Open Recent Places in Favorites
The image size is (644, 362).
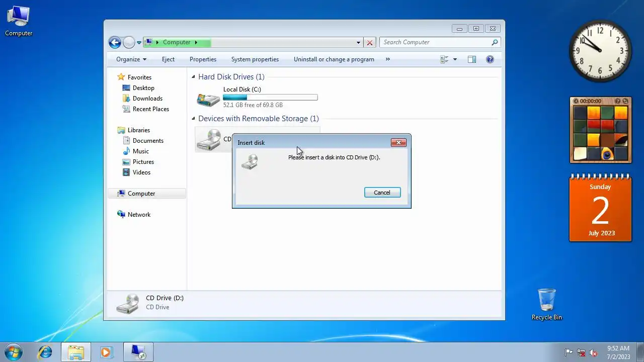pos(150,109)
